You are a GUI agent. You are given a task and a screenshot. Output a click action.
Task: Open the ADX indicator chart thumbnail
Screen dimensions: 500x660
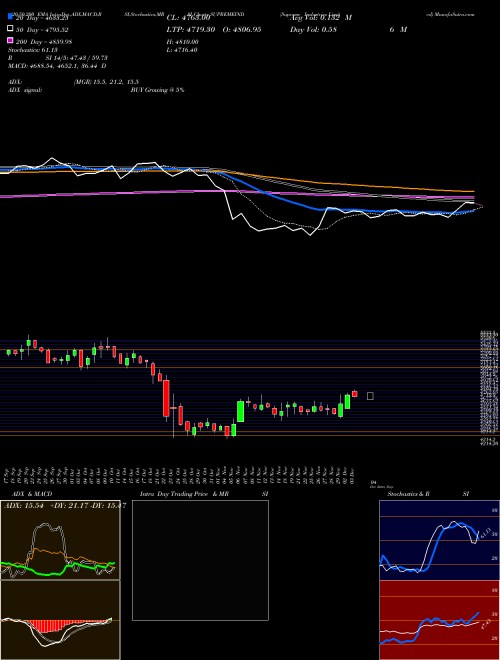pyautogui.click(x=60, y=540)
